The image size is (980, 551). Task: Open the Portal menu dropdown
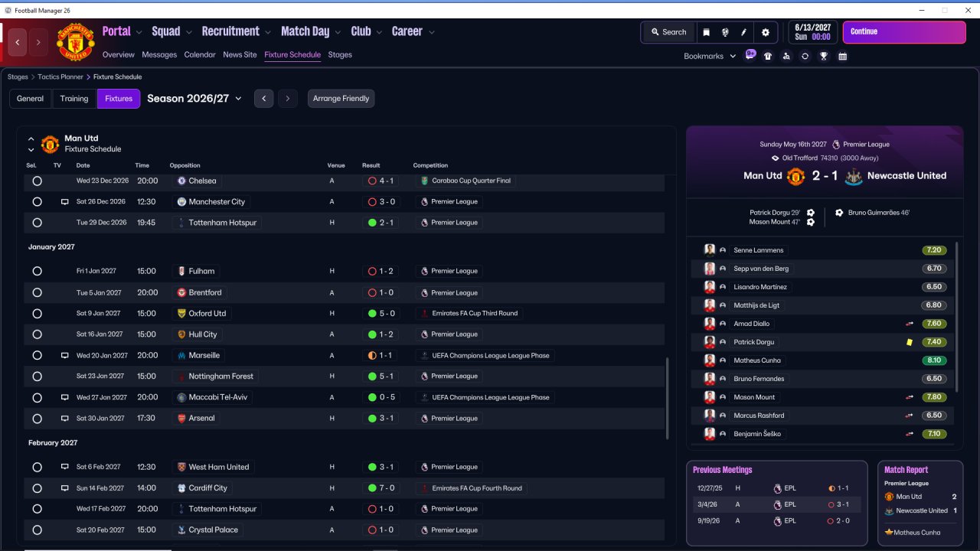[122, 31]
